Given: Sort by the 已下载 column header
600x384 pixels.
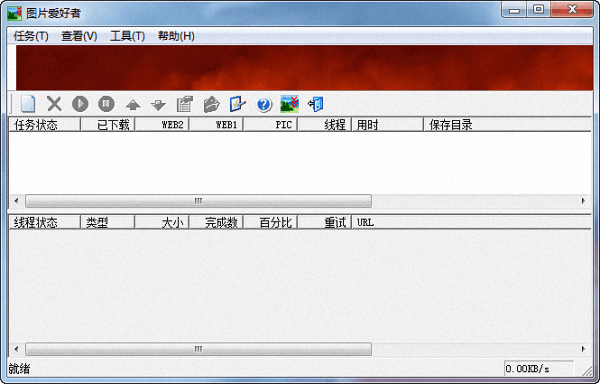Looking at the screenshot, I should (108, 125).
